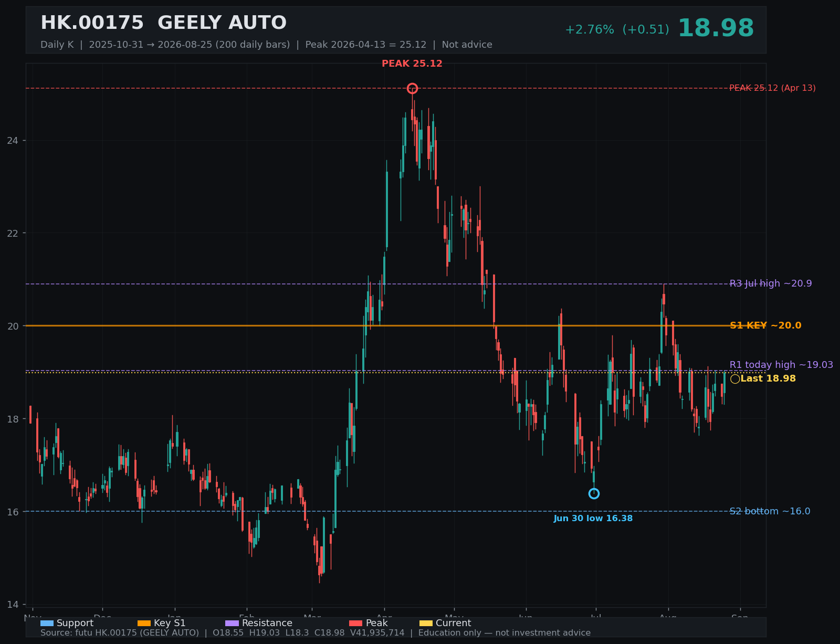
Task: Click the HK.00175 GEELY AUTO chart title
Action: [x=163, y=23]
